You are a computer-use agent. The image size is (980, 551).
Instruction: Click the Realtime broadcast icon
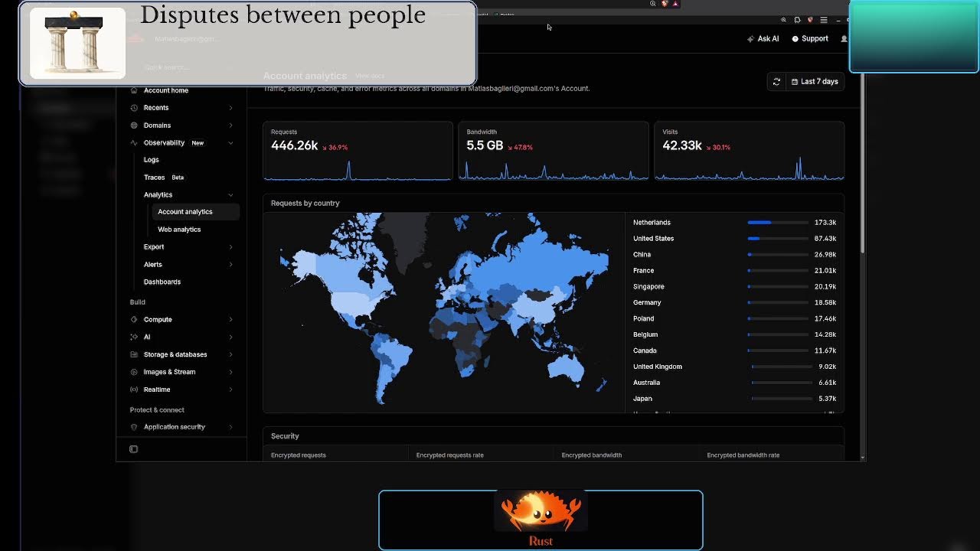134,390
